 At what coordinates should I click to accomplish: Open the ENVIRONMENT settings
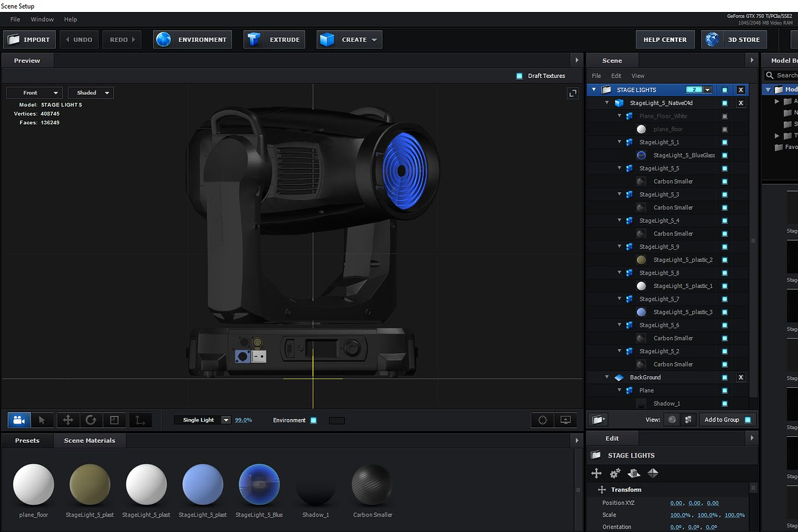point(192,40)
